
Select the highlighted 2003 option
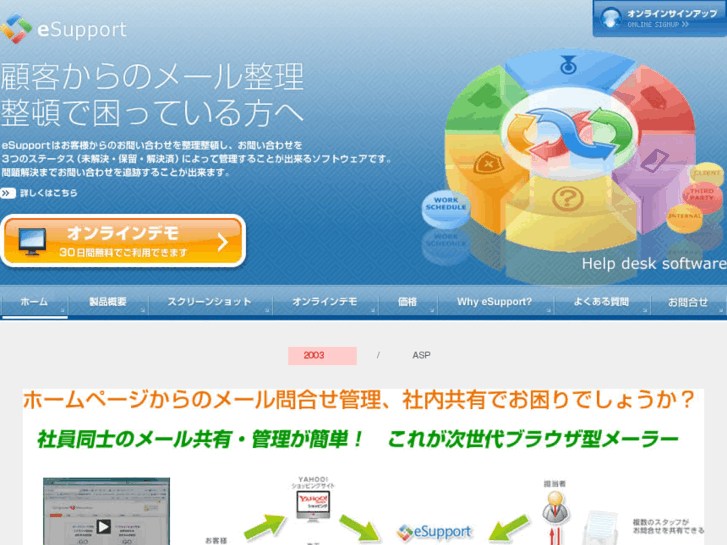(x=322, y=356)
